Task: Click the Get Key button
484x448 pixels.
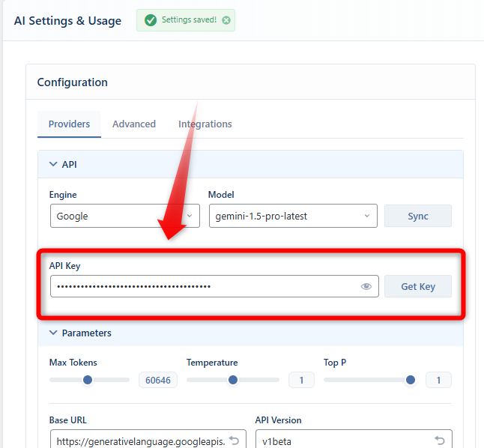Action: point(417,286)
